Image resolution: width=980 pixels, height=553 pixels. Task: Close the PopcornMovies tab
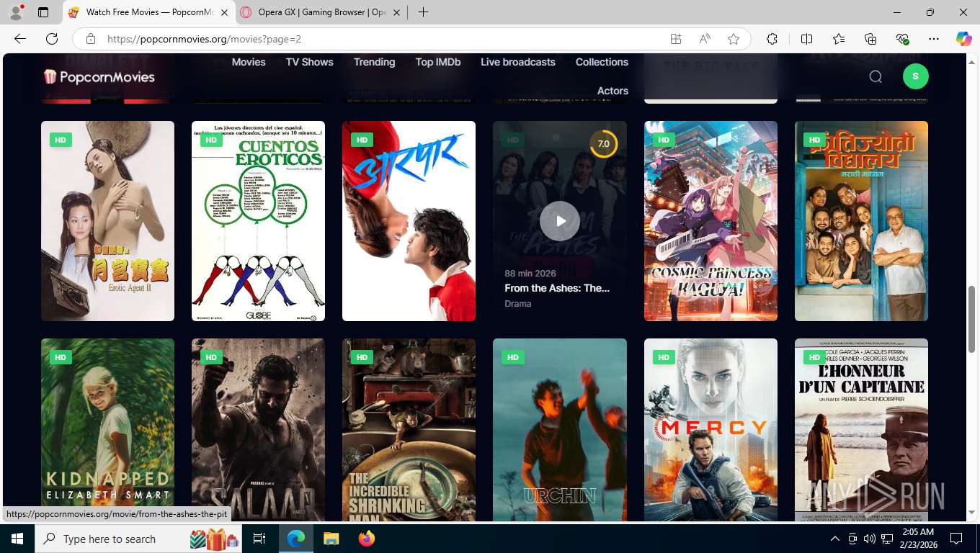[224, 12]
